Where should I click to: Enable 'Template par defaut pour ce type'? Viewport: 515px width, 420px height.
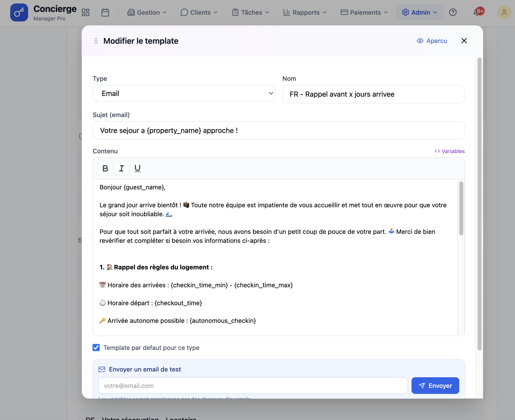(96, 348)
